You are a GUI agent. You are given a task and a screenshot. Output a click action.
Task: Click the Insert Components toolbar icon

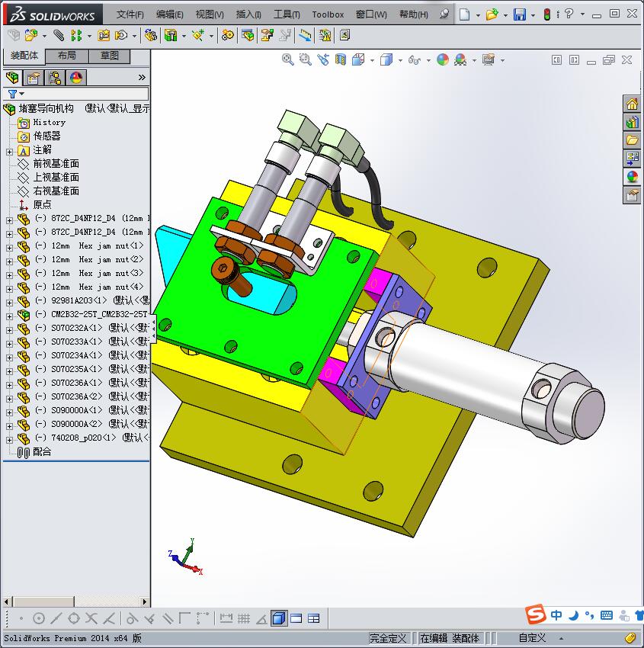[x=30, y=36]
